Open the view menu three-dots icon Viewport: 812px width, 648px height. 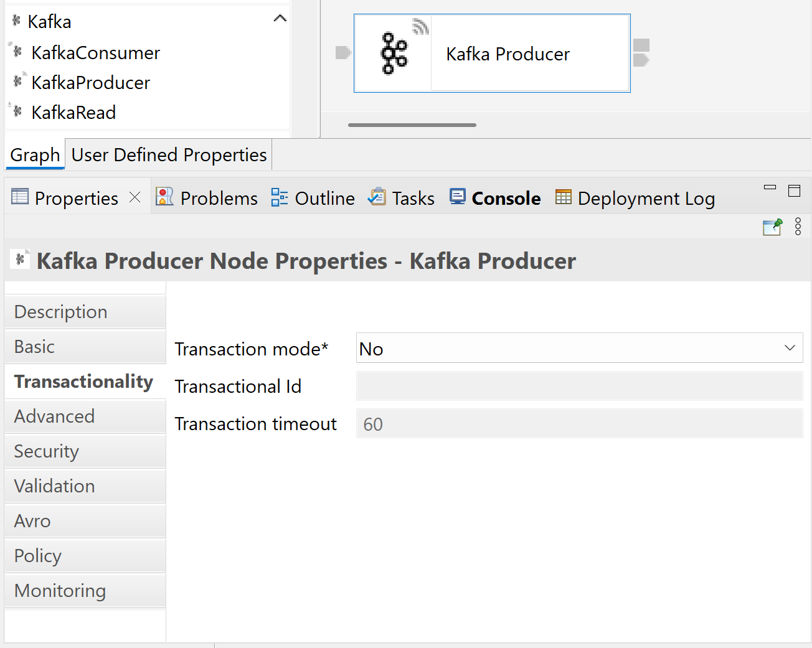tap(798, 227)
